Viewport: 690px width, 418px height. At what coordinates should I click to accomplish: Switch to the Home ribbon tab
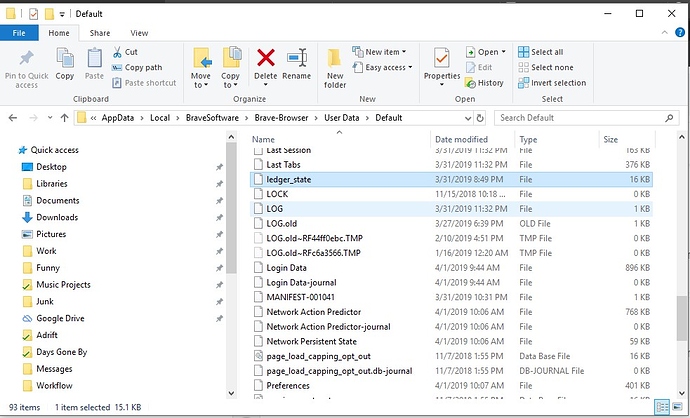(59, 33)
